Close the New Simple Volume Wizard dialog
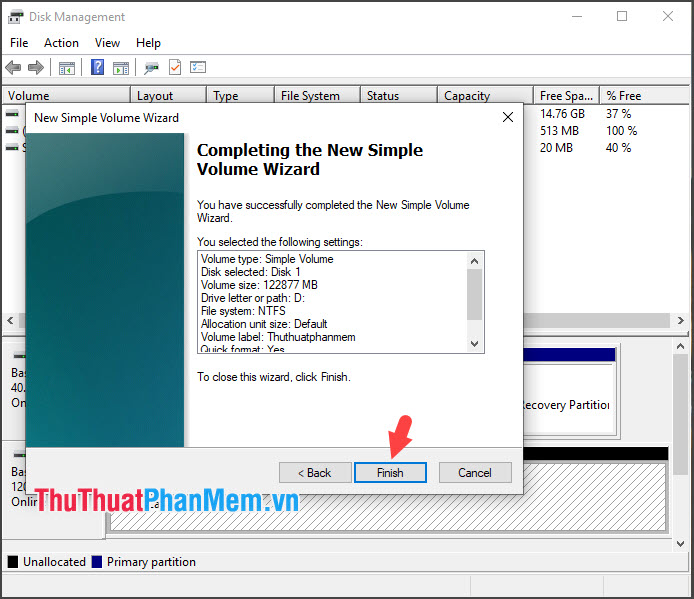 (x=508, y=117)
